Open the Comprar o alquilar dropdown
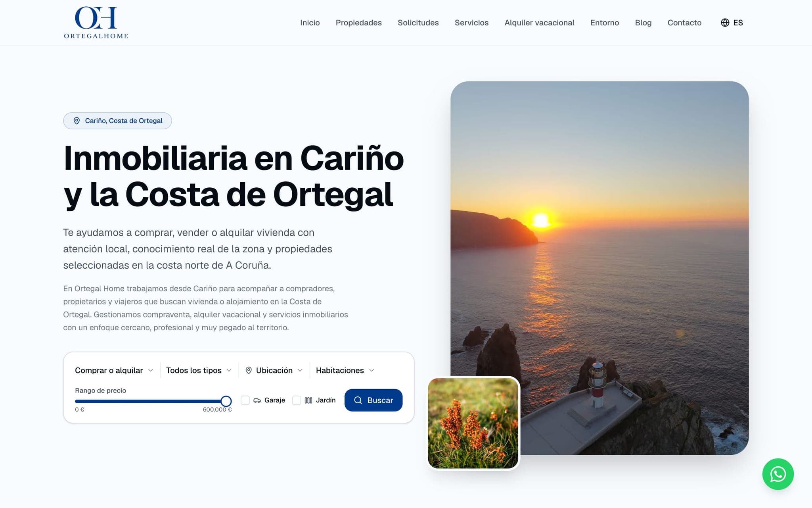 click(x=114, y=370)
